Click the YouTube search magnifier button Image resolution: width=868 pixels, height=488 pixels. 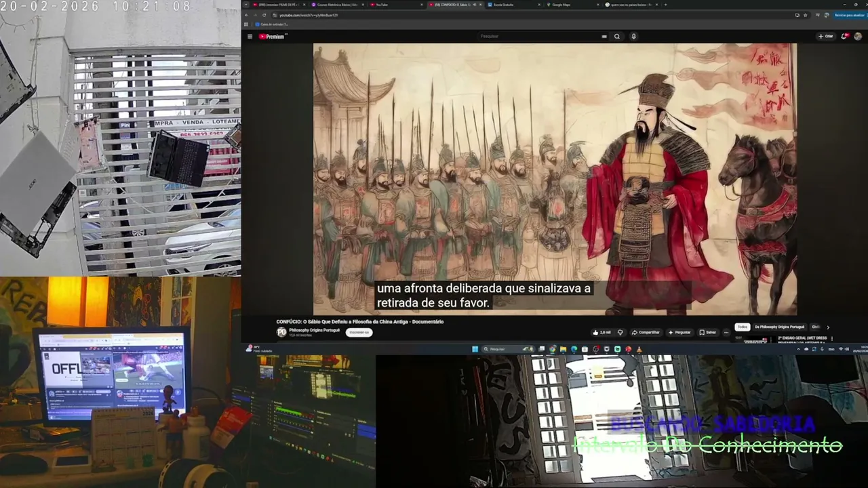pyautogui.click(x=617, y=37)
